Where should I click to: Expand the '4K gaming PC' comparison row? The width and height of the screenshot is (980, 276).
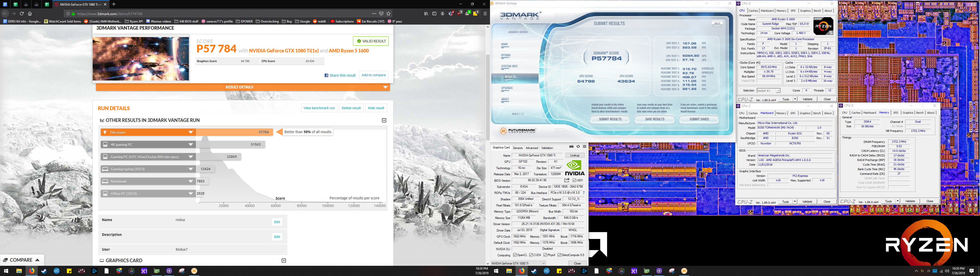tap(191, 144)
